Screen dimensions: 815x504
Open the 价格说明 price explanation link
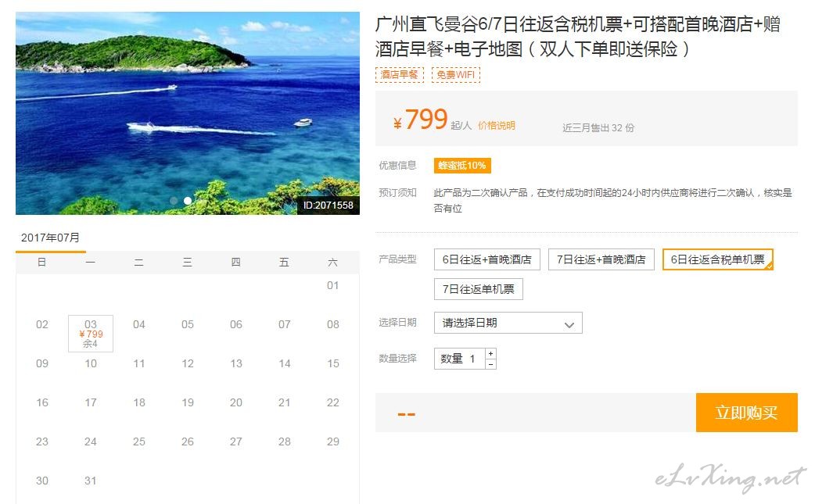click(x=497, y=126)
